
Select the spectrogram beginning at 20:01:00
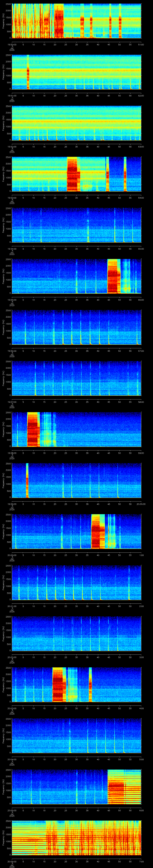pos(77,583)
